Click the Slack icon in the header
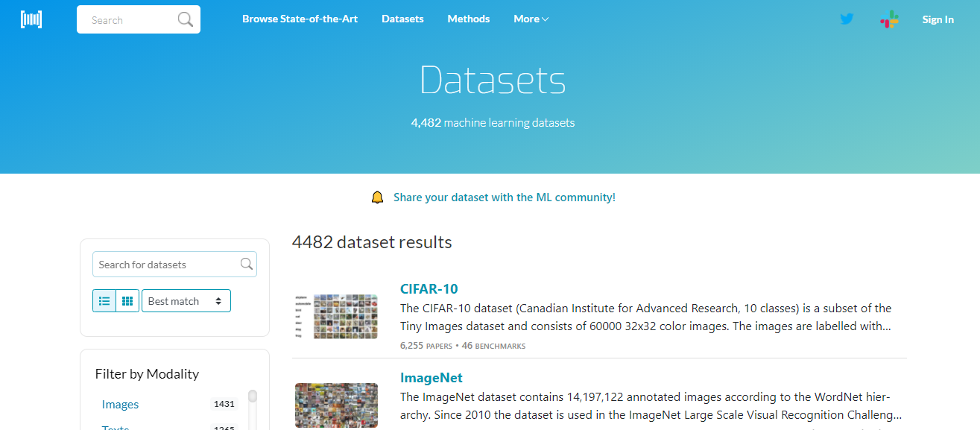 [x=889, y=19]
